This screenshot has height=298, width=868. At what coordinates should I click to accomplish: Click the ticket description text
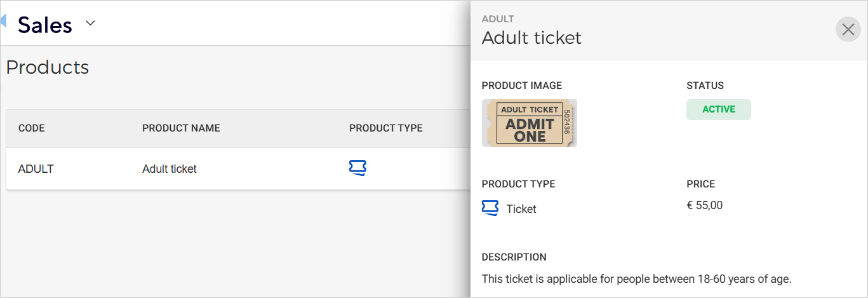coord(636,278)
